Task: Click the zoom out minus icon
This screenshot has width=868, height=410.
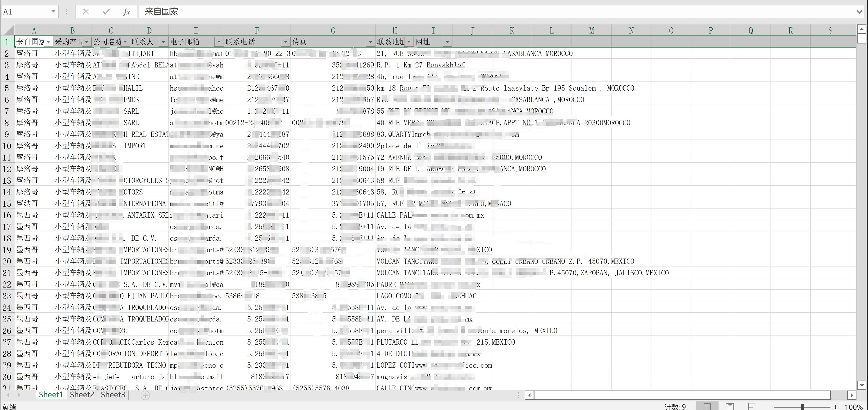Action: [769, 407]
